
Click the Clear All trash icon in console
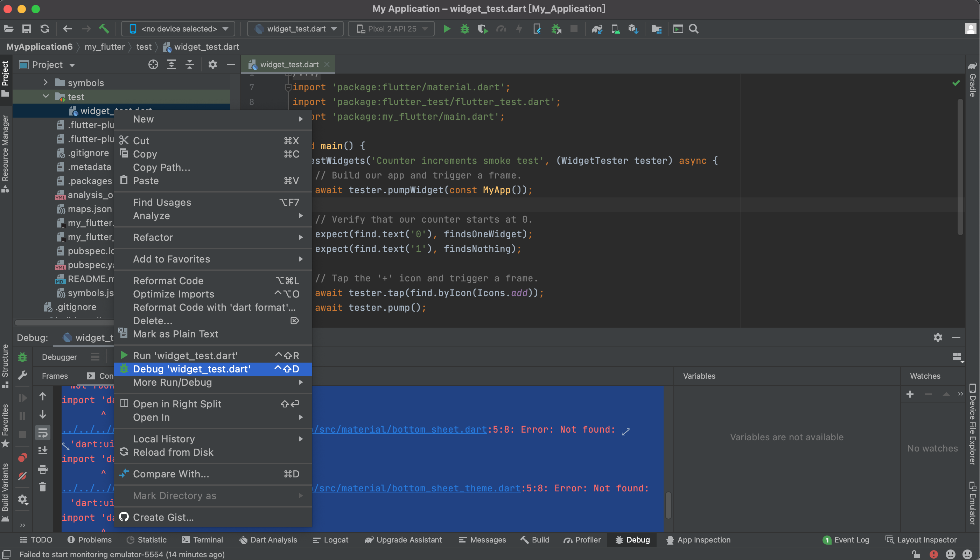[43, 487]
